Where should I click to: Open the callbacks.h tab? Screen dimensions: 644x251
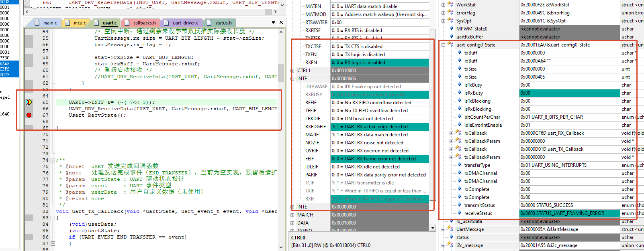(141, 23)
